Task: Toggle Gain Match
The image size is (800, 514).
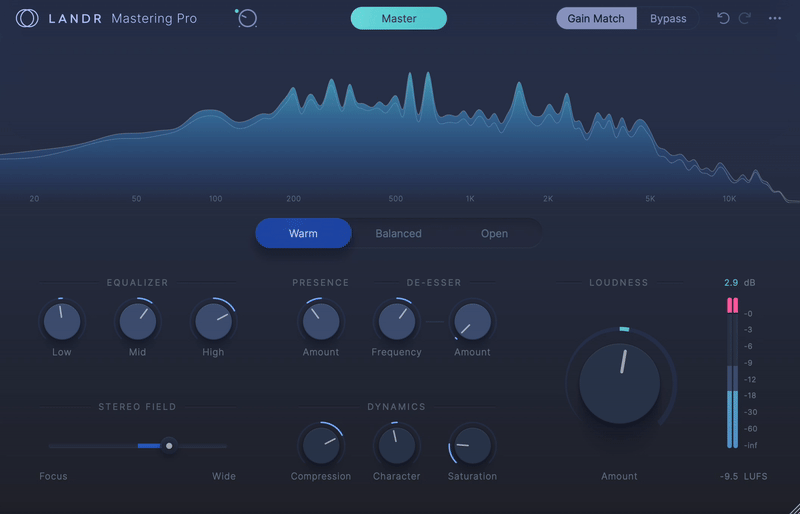Action: 596,18
